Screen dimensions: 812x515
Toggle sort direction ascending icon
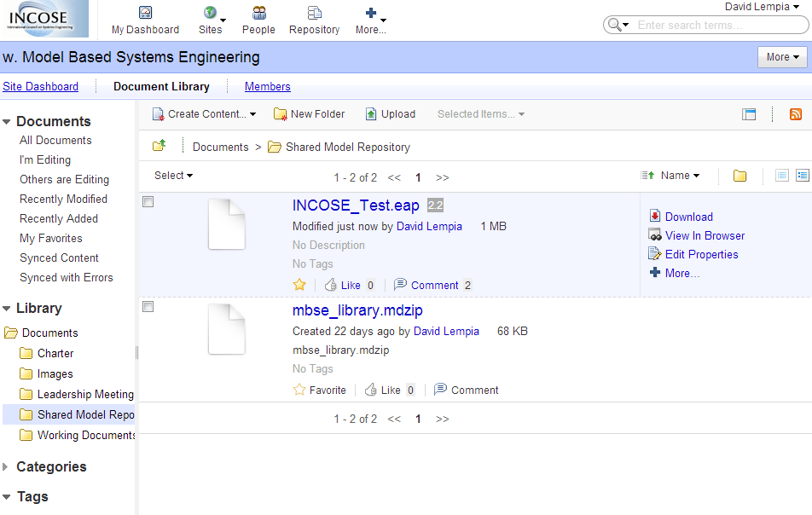[x=647, y=176]
